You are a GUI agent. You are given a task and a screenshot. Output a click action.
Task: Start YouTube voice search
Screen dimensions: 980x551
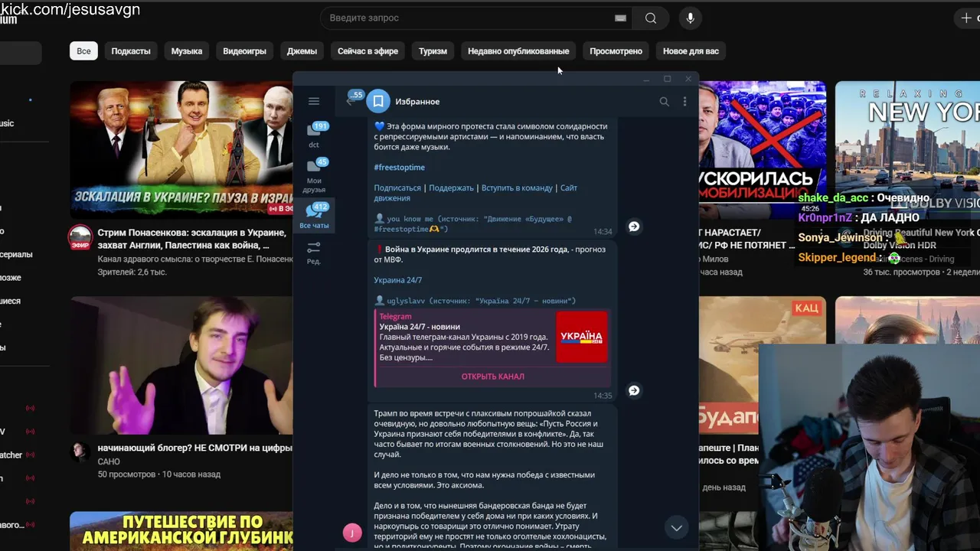691,18
